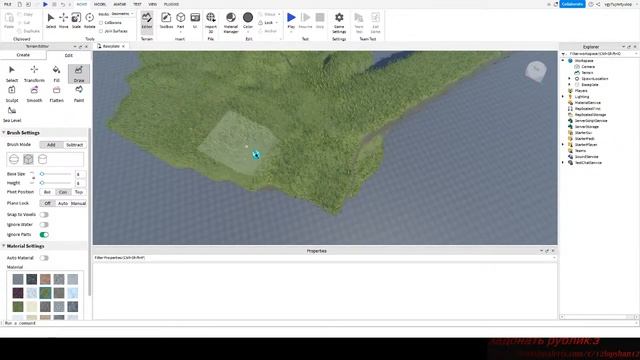Select the Sculpt terrain tool
640x360 pixels.
pyautogui.click(x=12, y=93)
